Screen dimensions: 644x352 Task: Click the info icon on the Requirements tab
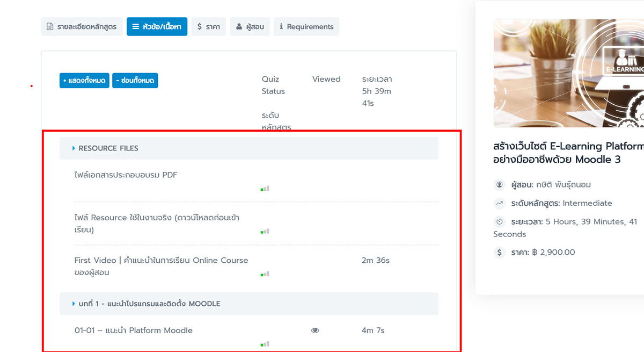pyautogui.click(x=282, y=26)
